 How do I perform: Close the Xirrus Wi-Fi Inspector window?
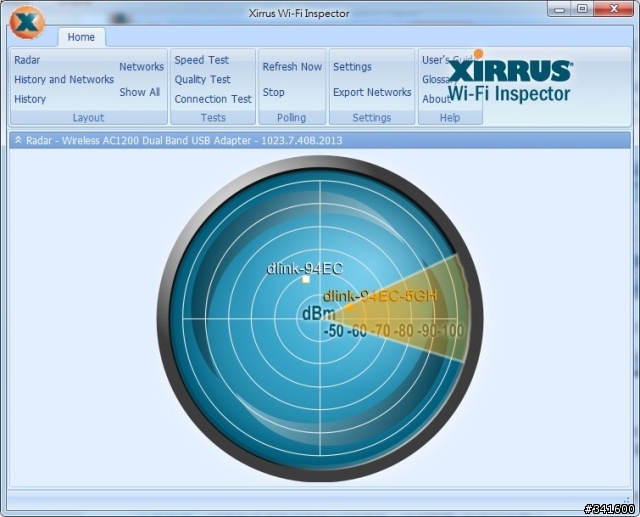614,9
